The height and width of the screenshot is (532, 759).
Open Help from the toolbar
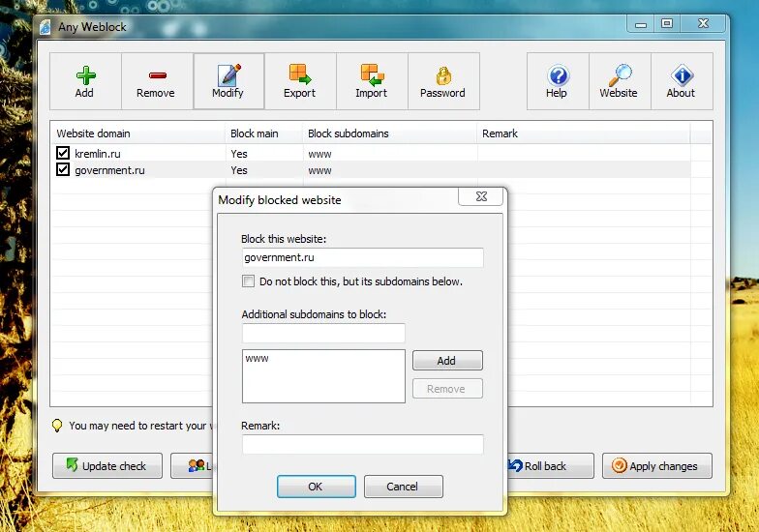coord(558,81)
